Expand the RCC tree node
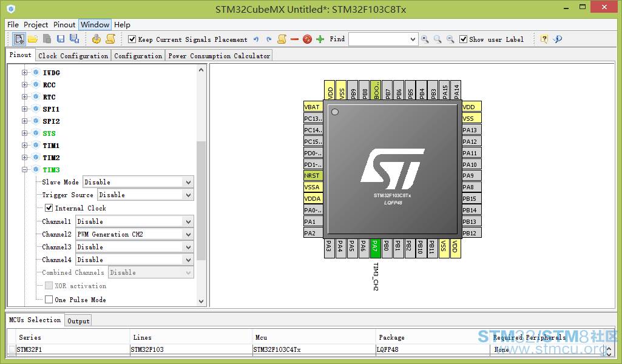Screen dimensions: 622x364 (25, 85)
